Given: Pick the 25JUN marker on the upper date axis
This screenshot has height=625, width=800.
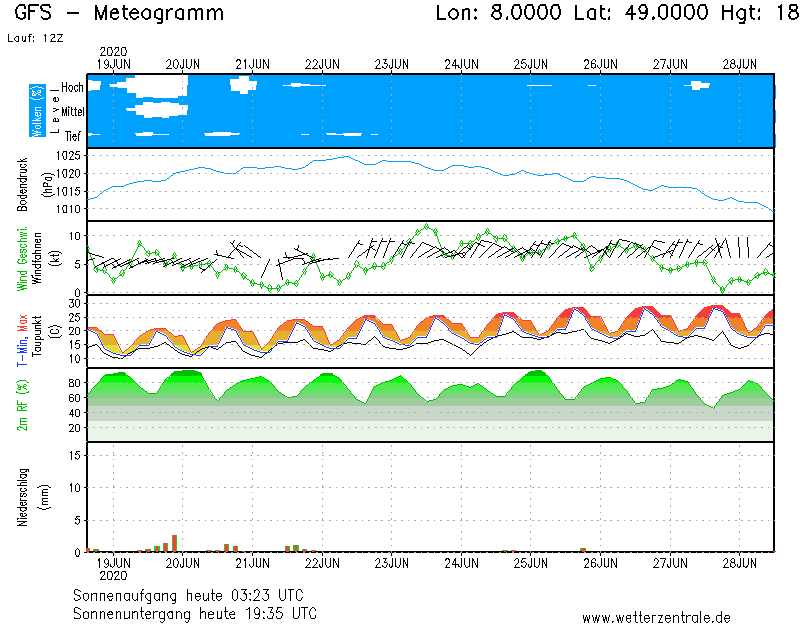Looking at the screenshot, I should click(x=530, y=64).
